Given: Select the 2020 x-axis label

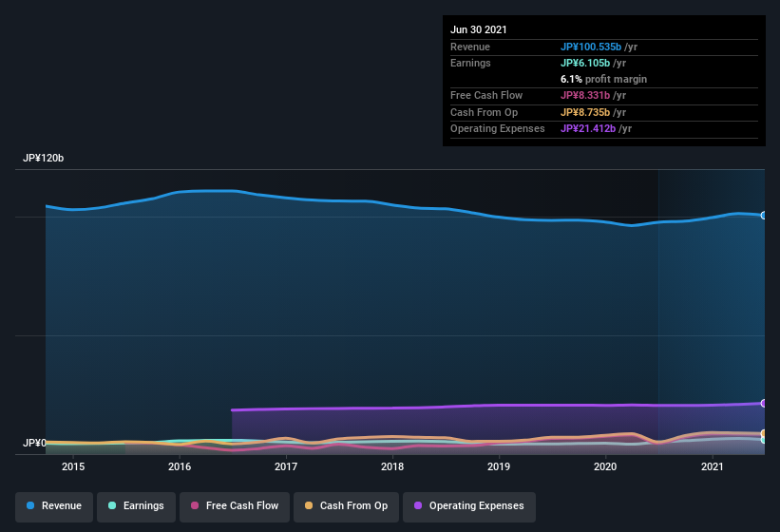Looking at the screenshot, I should (605, 466).
